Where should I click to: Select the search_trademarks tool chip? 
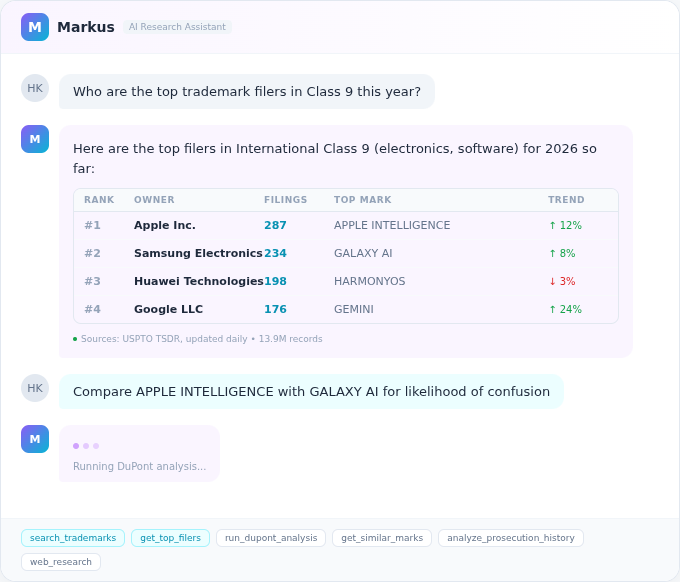point(73,538)
